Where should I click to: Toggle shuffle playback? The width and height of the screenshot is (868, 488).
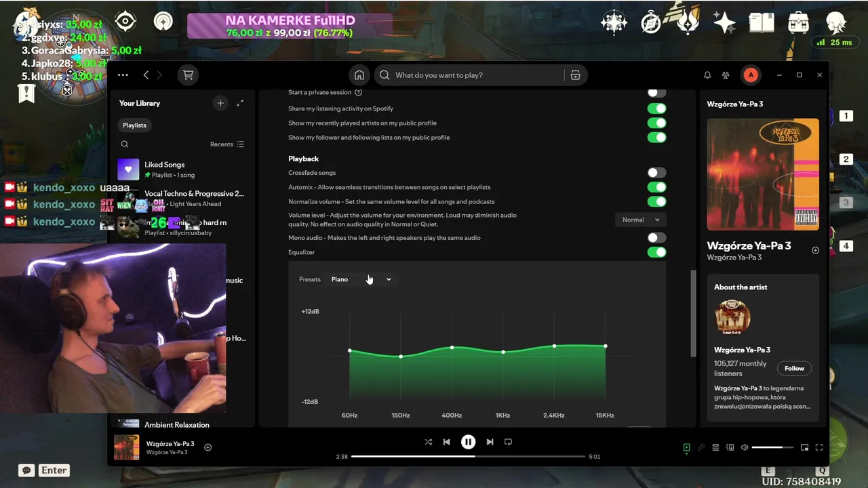[428, 442]
